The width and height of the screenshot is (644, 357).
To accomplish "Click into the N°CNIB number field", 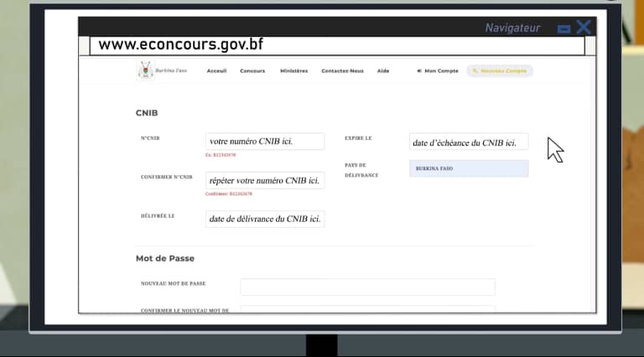I will [x=265, y=142].
